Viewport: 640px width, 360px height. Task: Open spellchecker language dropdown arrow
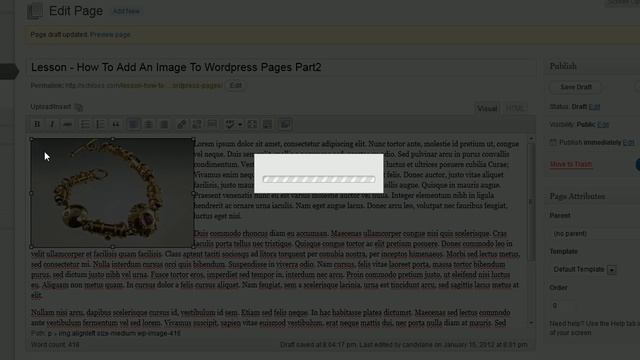tap(240, 124)
